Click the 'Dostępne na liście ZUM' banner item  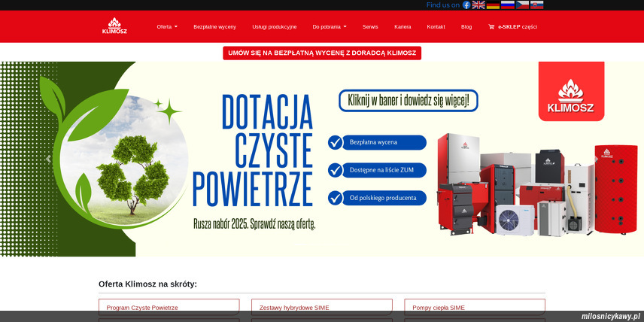tap(377, 170)
